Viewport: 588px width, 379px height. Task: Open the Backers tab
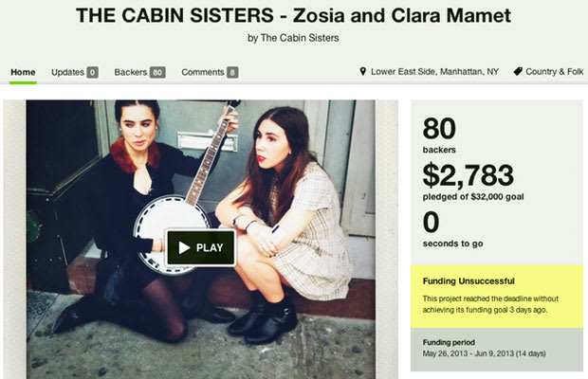tap(131, 72)
